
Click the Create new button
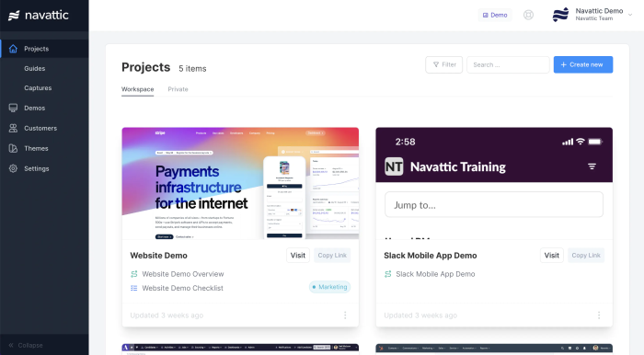click(x=583, y=65)
